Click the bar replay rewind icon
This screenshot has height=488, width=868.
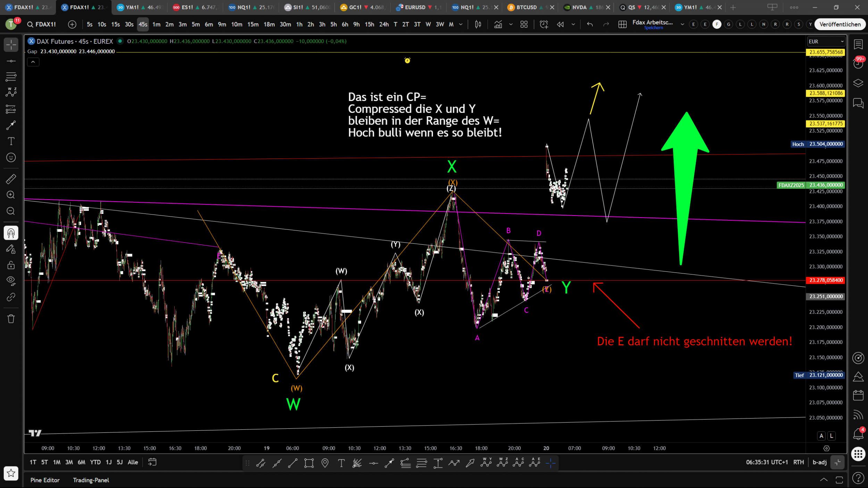coord(560,24)
